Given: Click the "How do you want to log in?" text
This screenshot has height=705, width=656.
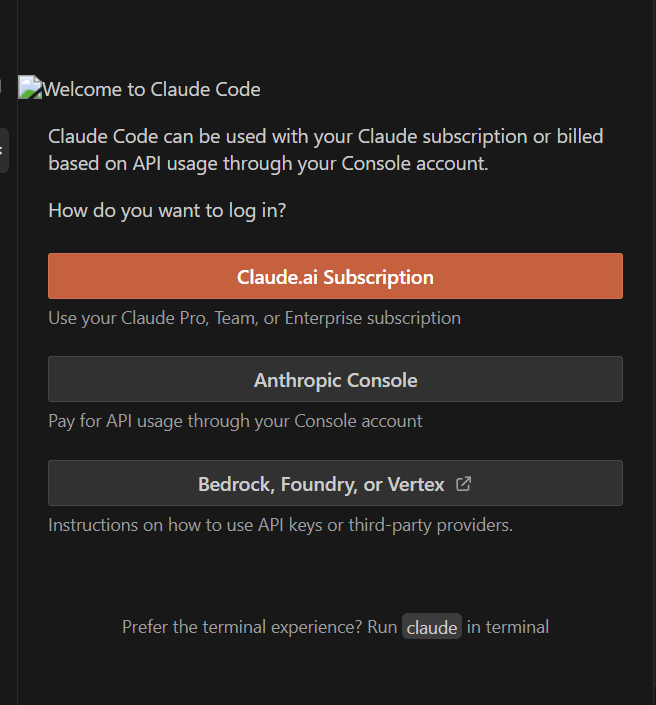Looking at the screenshot, I should coord(167,212).
